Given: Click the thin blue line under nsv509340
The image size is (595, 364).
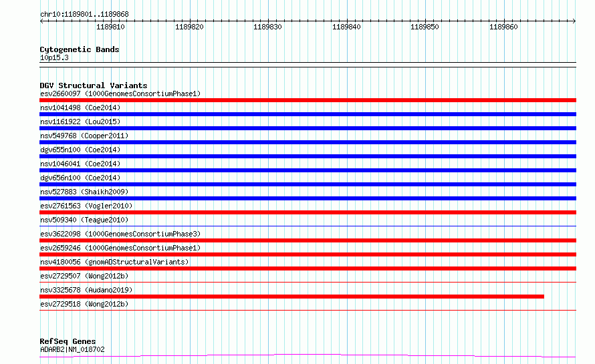Looking at the screenshot, I should (308, 226).
